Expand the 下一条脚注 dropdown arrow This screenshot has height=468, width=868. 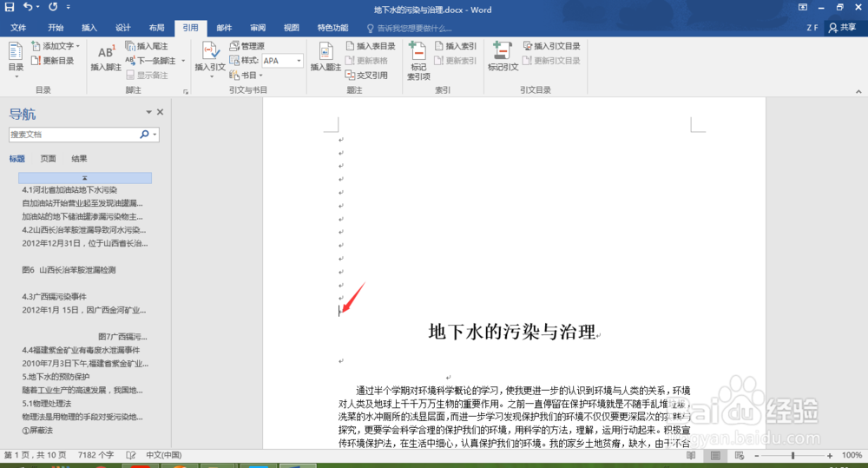pos(183,61)
